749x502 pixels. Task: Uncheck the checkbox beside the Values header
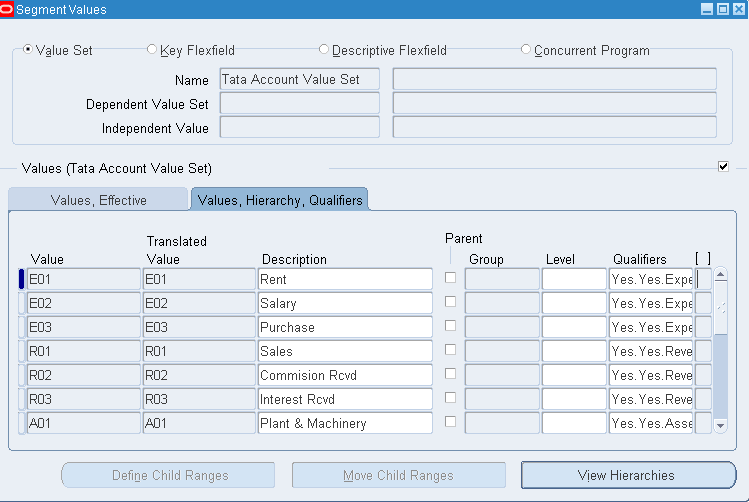(723, 166)
